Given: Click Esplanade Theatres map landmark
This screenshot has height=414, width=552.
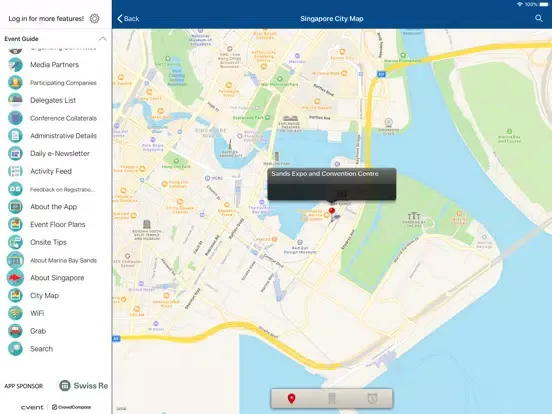Looking at the screenshot, I should pyautogui.click(x=289, y=124).
